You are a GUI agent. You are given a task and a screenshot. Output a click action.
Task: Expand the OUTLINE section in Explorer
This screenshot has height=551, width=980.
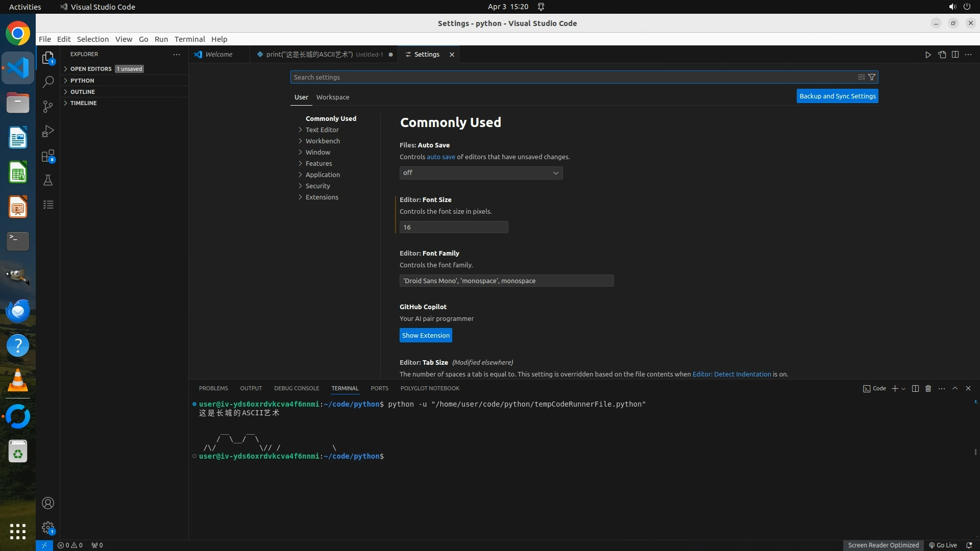(x=83, y=92)
